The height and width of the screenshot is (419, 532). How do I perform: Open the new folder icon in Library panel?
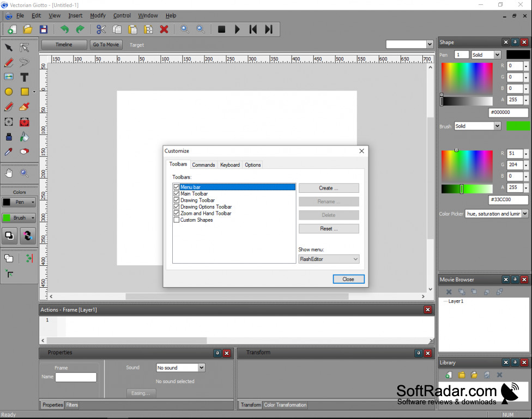(462, 375)
